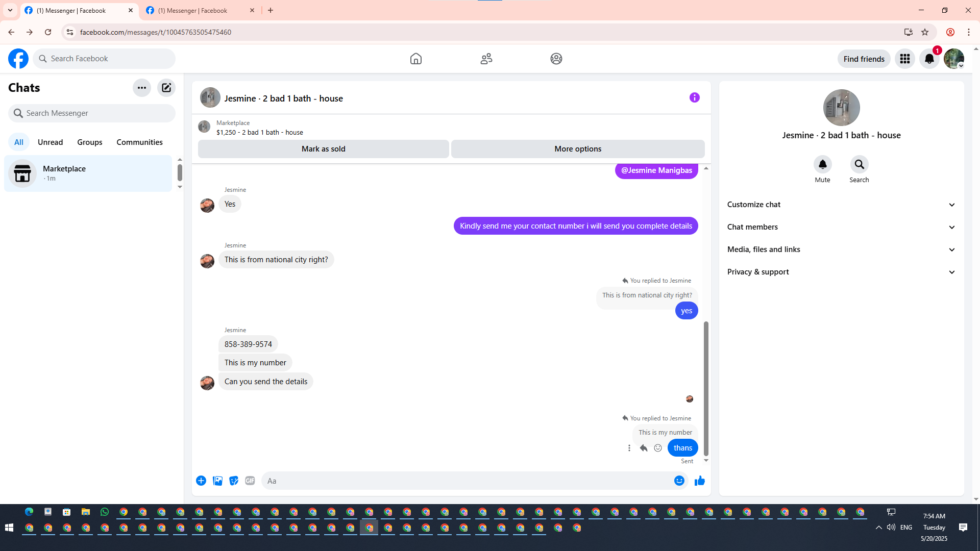Switch to the Unread chats tab

click(x=50, y=142)
